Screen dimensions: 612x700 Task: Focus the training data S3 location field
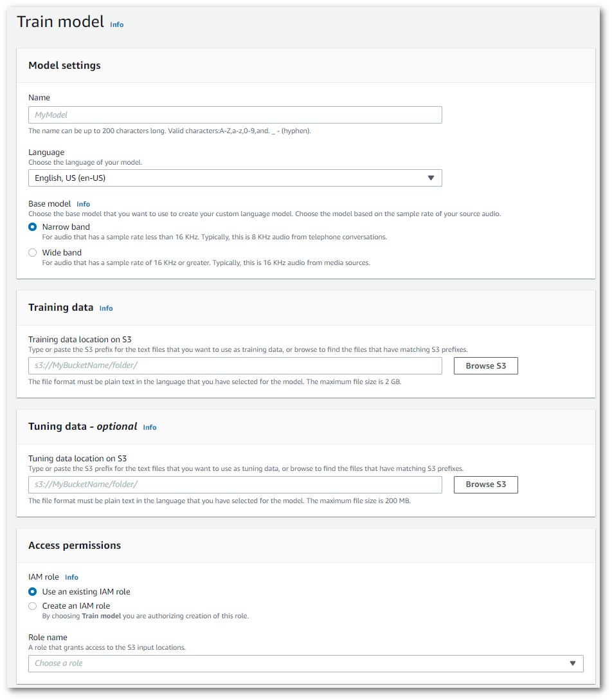[x=235, y=365]
